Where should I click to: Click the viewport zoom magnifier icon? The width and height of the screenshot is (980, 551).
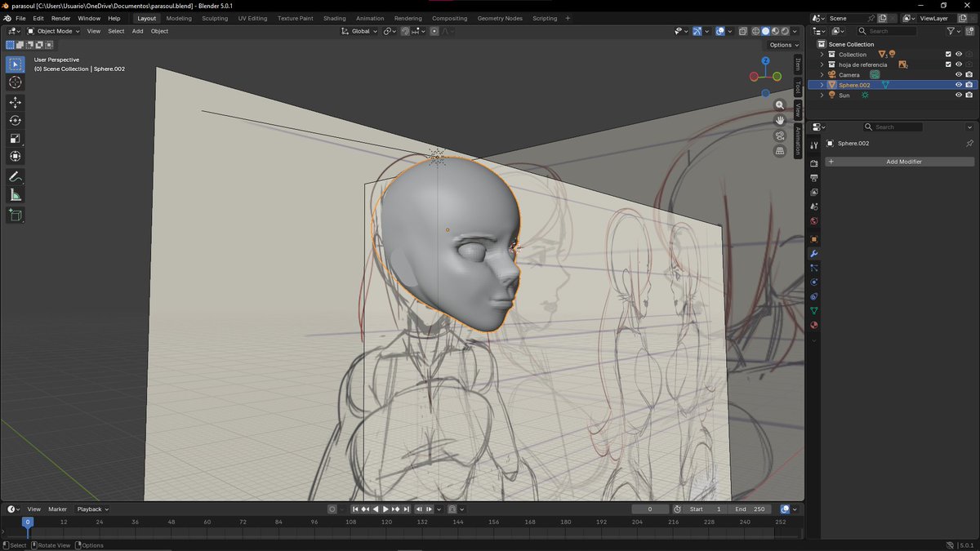[x=780, y=105]
